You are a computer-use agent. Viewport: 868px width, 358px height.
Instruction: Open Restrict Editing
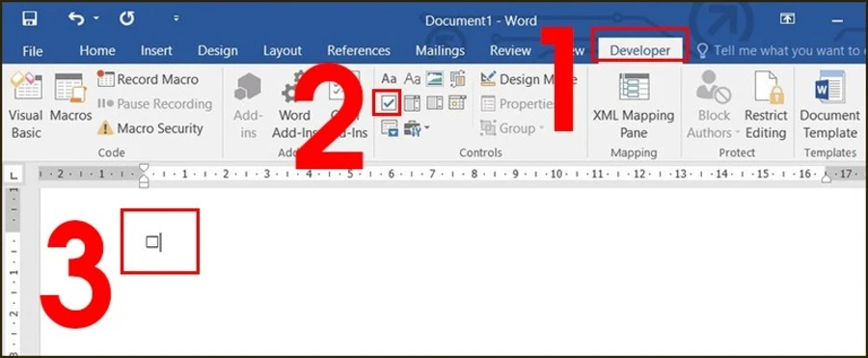tap(766, 105)
